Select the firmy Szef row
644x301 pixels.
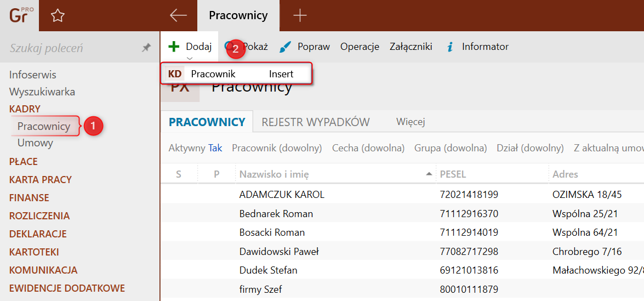pos(402,289)
